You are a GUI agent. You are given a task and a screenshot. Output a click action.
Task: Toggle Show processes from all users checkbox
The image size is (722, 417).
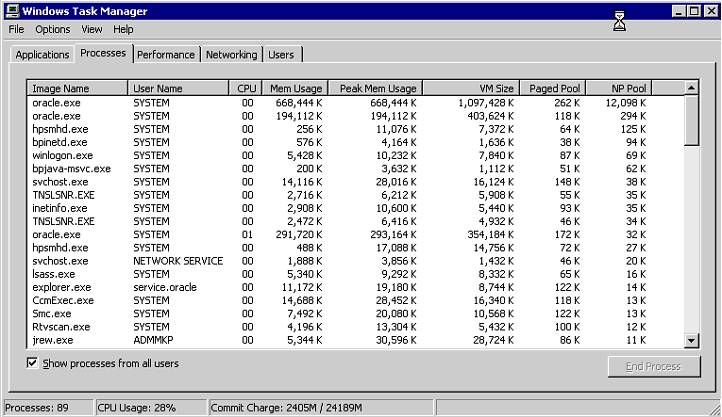(x=32, y=363)
